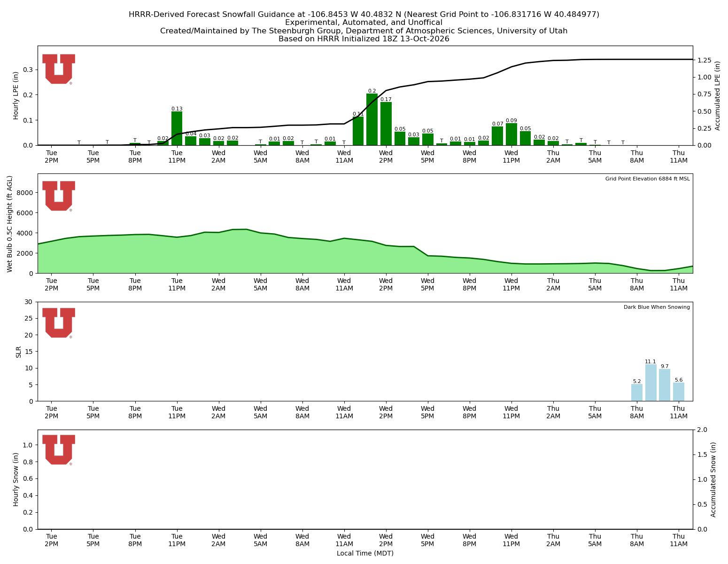Click the 'SLR' y-axis label
The image size is (728, 564).
click(19, 352)
